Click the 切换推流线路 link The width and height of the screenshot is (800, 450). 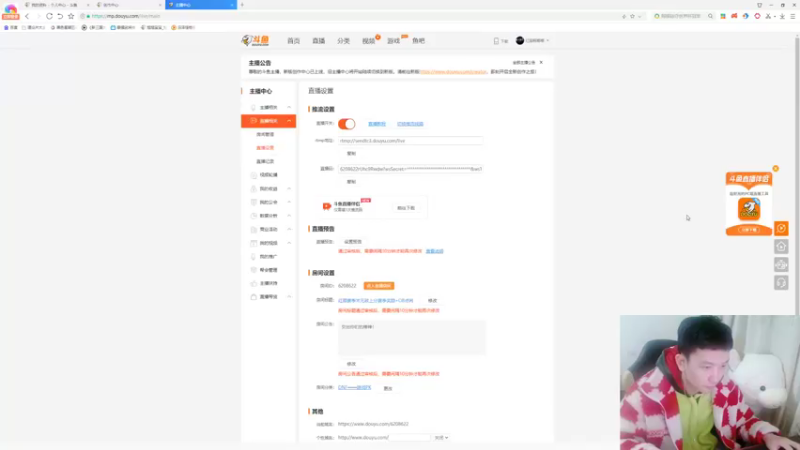[410, 124]
